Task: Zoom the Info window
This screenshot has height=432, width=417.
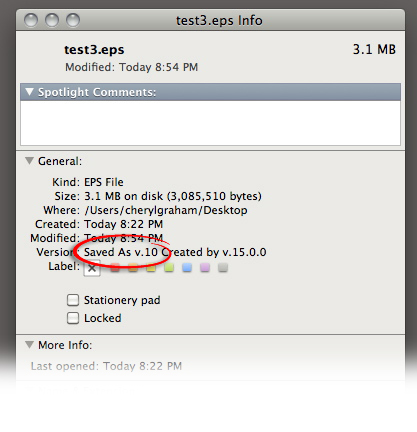Action: pyautogui.click(x=73, y=20)
